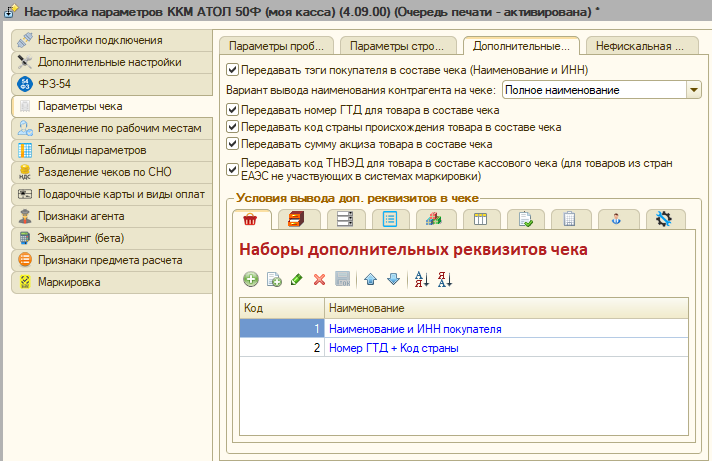This screenshot has width=712, height=461.
Task: Toggle Передавать код ТНВЭД checkbox
Action: [x=232, y=169]
